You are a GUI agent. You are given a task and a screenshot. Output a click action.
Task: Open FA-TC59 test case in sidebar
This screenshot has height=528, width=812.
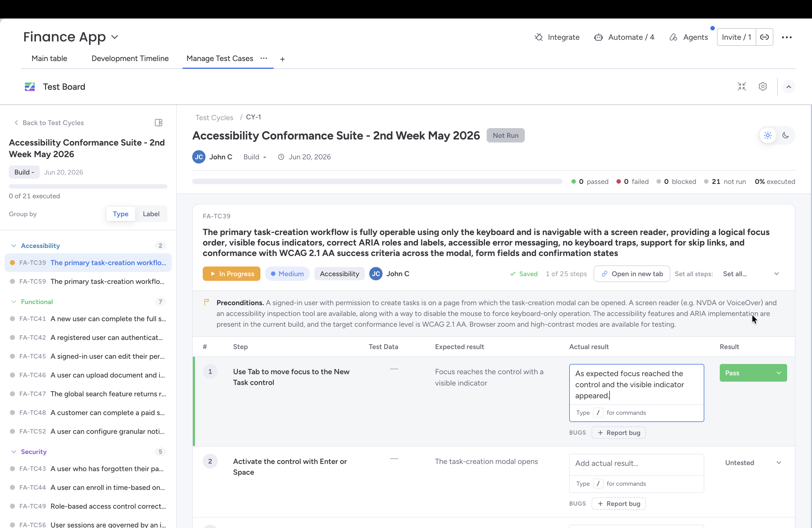pyautogui.click(x=88, y=281)
